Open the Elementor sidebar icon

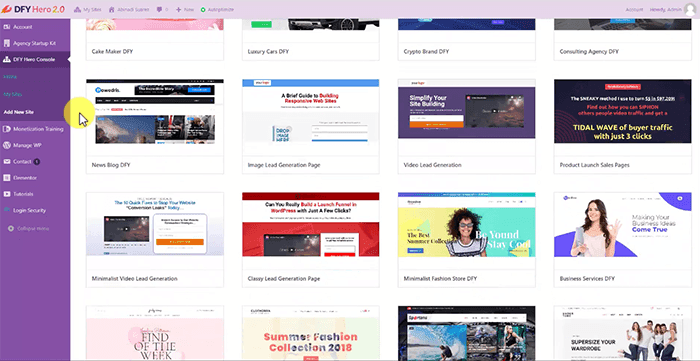(x=7, y=178)
